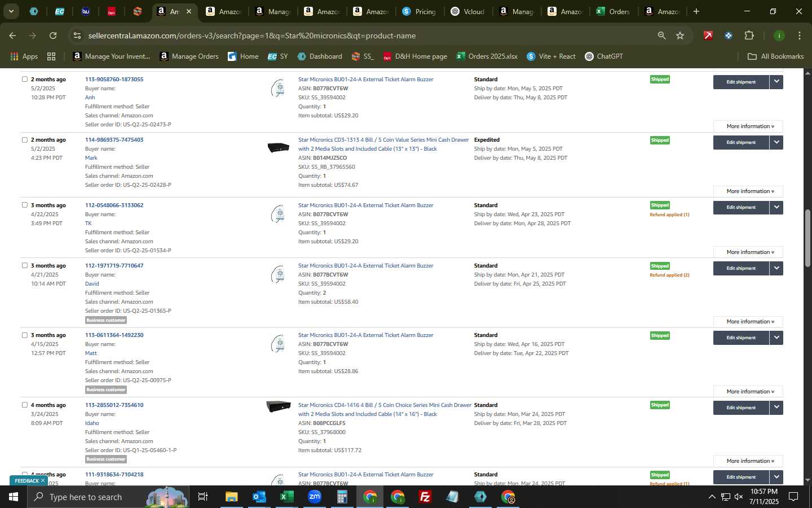The width and height of the screenshot is (812, 508).
Task: Open Manage Orders bookmark
Action: point(189,56)
